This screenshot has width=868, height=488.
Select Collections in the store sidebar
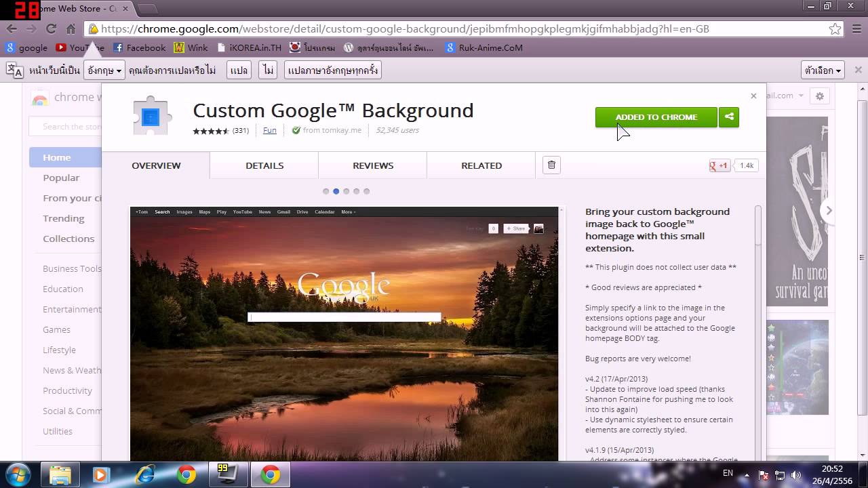[68, 239]
